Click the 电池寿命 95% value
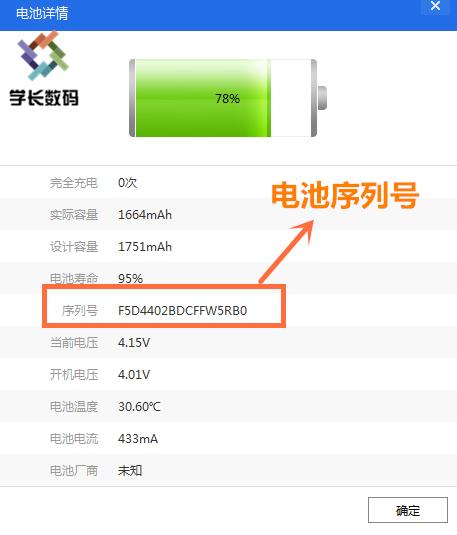457x535 pixels. 130,279
